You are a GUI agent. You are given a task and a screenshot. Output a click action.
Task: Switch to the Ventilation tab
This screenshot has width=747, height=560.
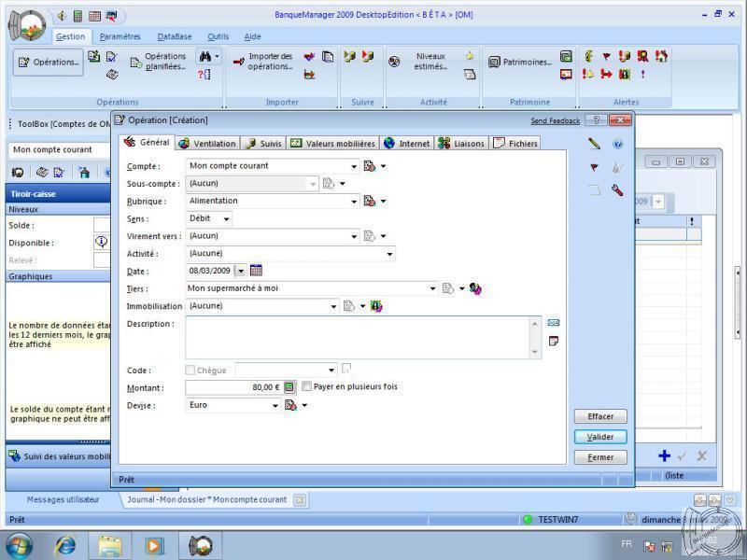click(207, 144)
